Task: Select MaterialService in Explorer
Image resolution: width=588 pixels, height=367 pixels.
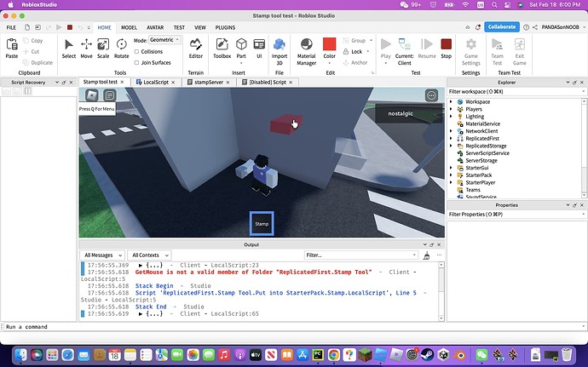Action: [x=482, y=123]
